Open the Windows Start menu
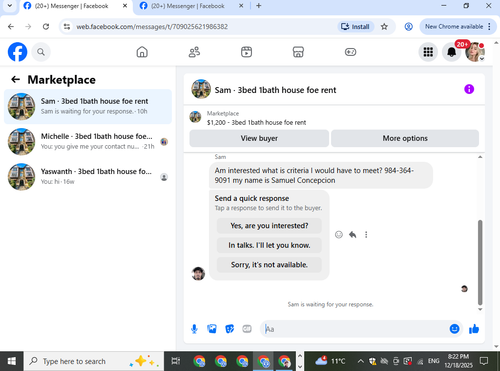Screen dimensions: 500x371 click(x=12, y=361)
